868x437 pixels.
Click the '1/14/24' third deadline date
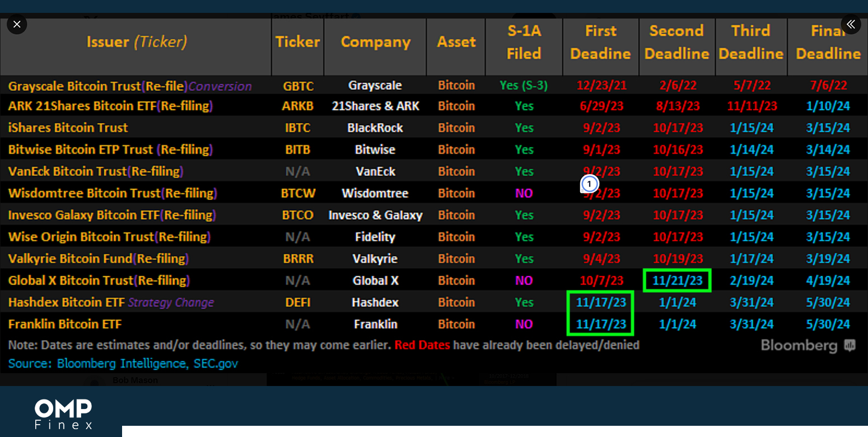[x=752, y=150]
